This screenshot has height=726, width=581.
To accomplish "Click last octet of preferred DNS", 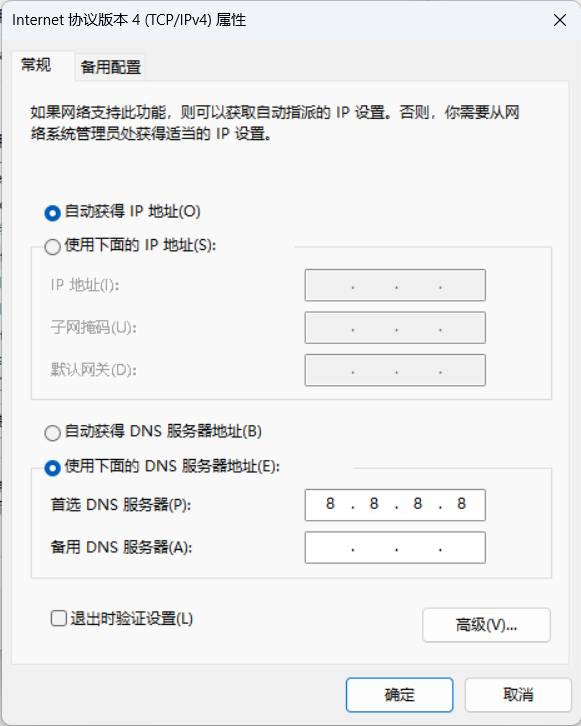I will [x=462, y=504].
